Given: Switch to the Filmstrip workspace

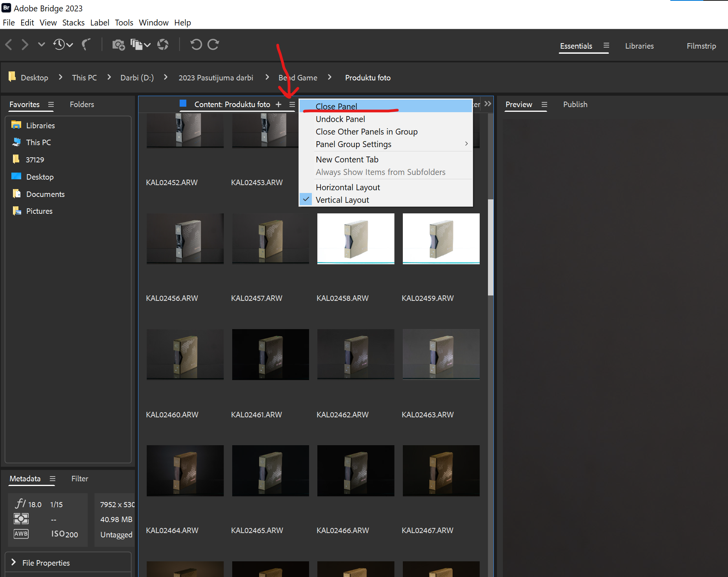Looking at the screenshot, I should (701, 46).
